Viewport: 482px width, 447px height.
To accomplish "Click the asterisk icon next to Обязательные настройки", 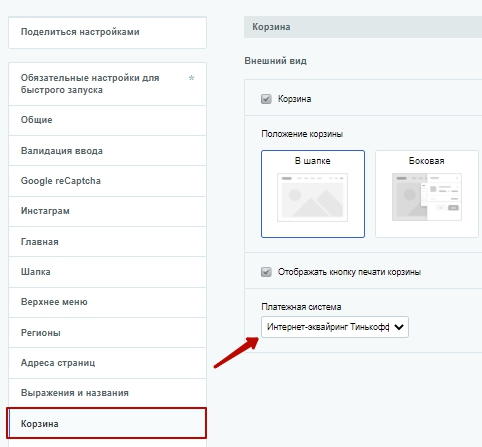I will point(191,78).
